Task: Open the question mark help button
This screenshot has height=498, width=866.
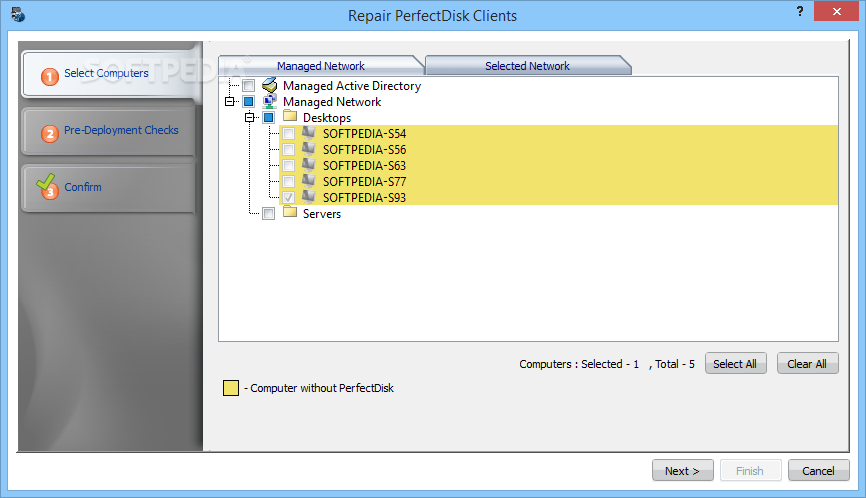Action: coord(800,11)
